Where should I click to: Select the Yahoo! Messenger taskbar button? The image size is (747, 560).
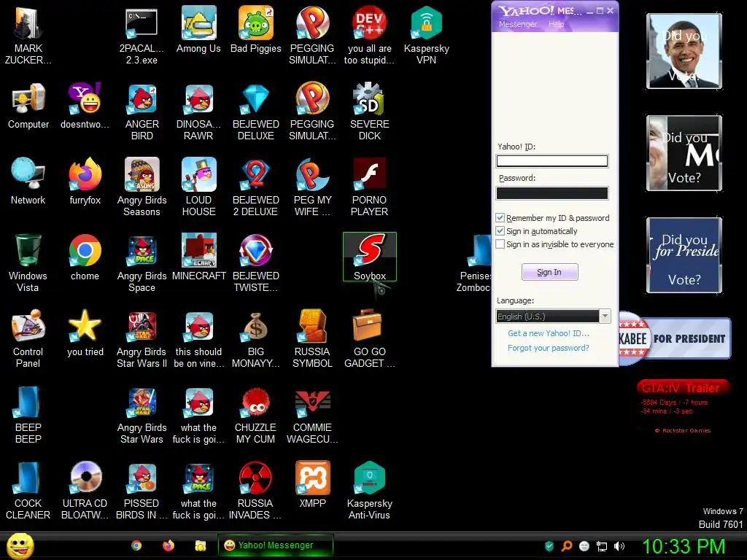(275, 545)
